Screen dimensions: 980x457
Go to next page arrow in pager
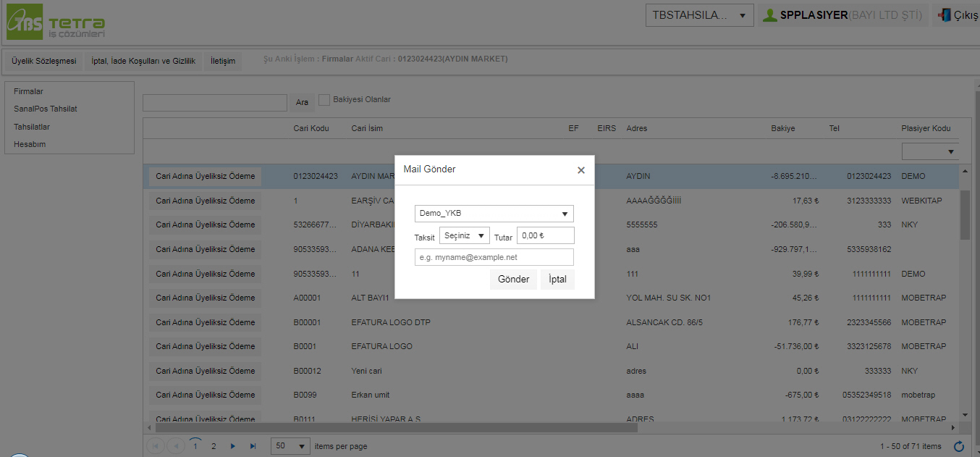click(232, 446)
